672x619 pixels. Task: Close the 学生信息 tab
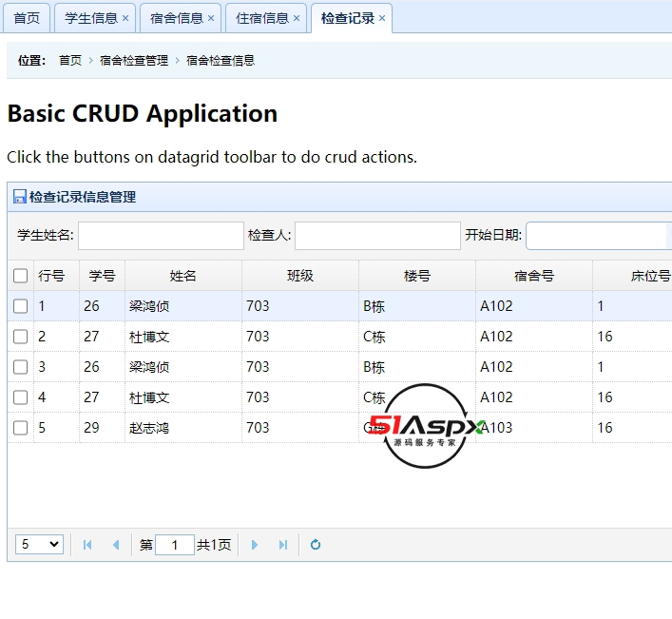coord(125,18)
